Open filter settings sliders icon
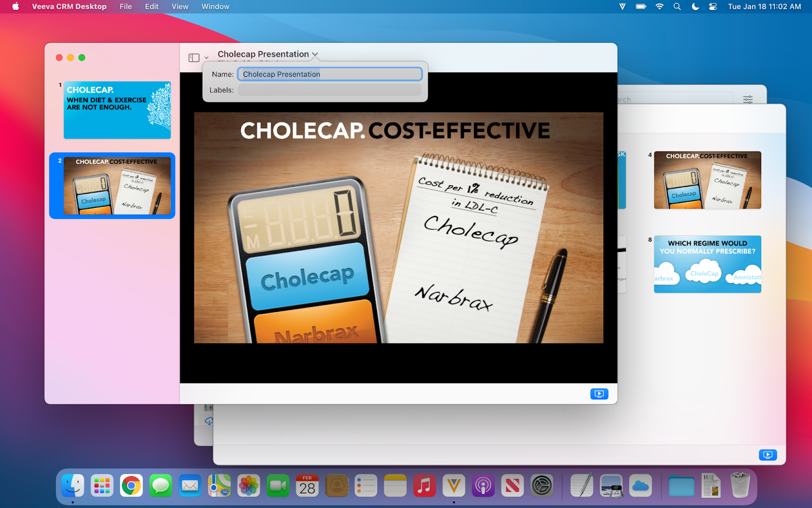812x508 pixels. tap(748, 99)
